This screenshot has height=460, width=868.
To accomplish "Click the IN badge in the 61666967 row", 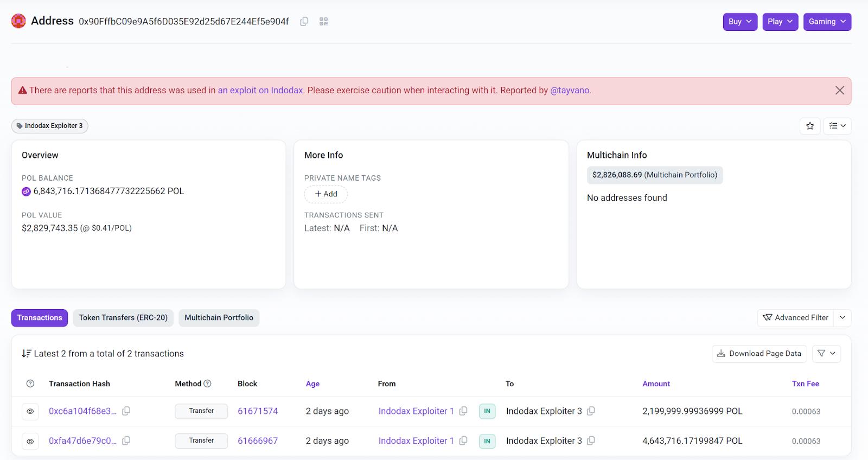I will point(487,441).
